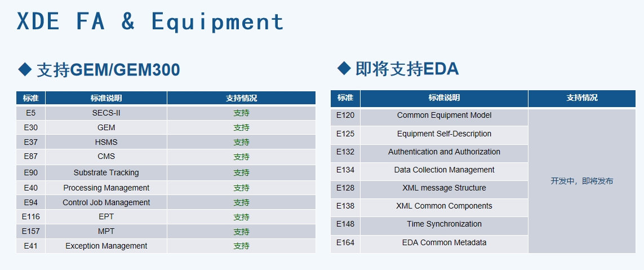Select the 支持GEM/GEM300 heading text
Screen dimensions: 644x270
(108, 70)
